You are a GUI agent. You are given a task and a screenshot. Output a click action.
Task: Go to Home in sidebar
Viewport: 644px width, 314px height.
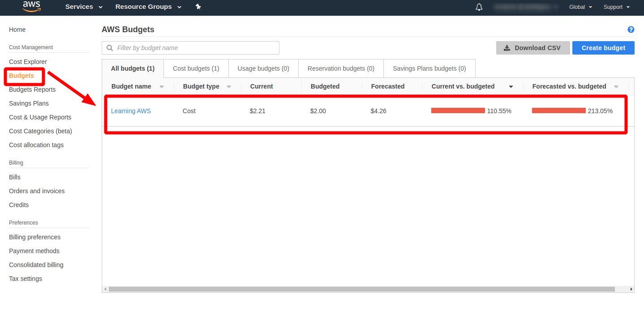pyautogui.click(x=17, y=30)
